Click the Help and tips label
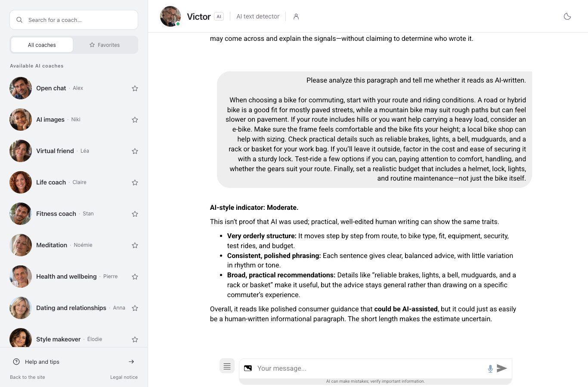Screen dimensions: 588x387 click(x=42, y=362)
